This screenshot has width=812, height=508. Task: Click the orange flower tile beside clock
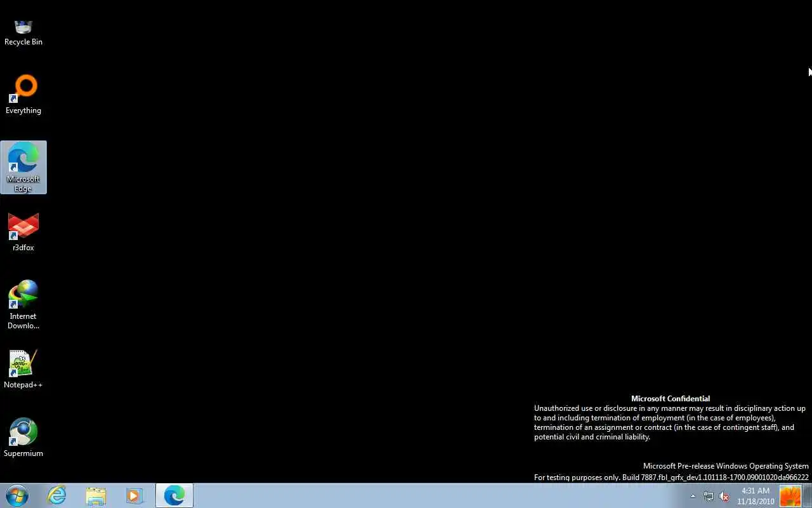[790, 496]
